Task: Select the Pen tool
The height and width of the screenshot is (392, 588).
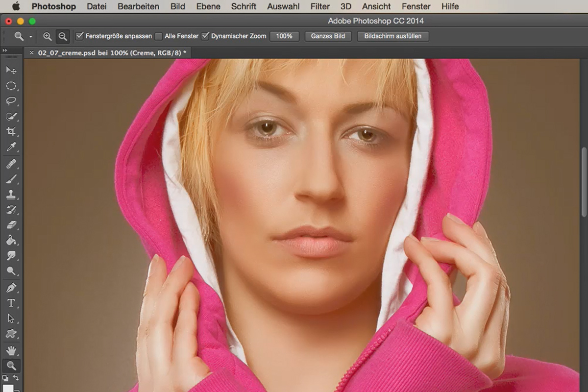Action: (x=11, y=288)
